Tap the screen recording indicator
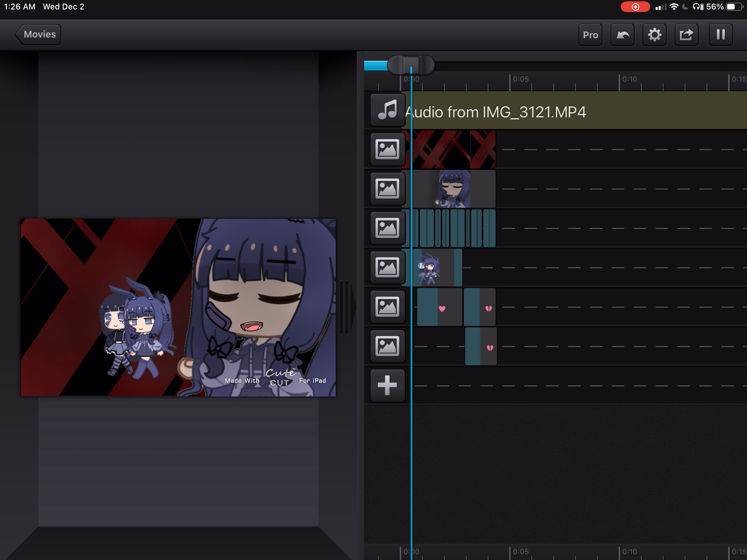Image resolution: width=747 pixels, height=560 pixels. point(635,7)
